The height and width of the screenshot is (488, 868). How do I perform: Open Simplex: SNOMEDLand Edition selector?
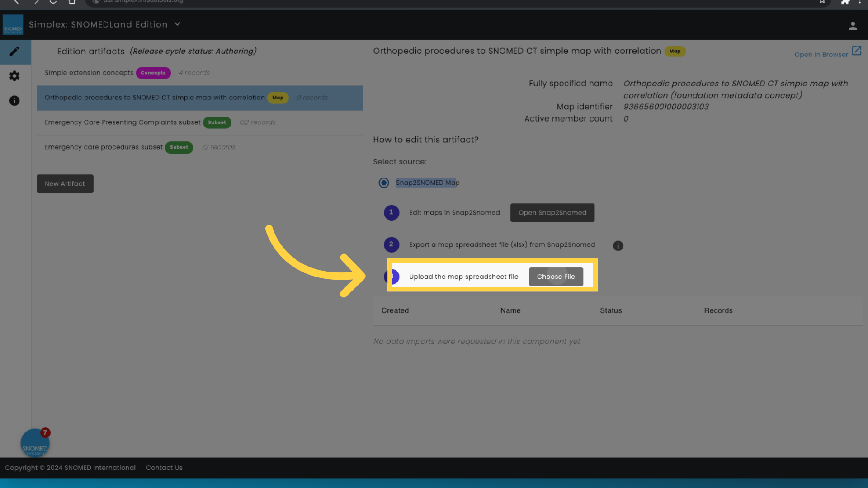[x=105, y=24]
